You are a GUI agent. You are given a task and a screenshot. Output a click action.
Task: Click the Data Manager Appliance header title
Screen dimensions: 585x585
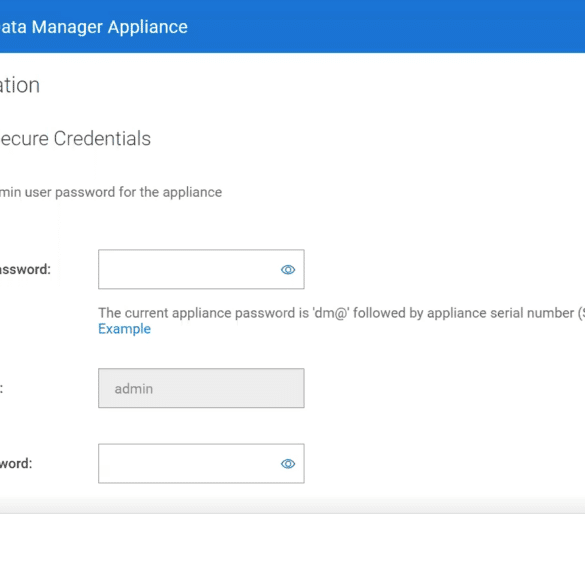(93, 27)
